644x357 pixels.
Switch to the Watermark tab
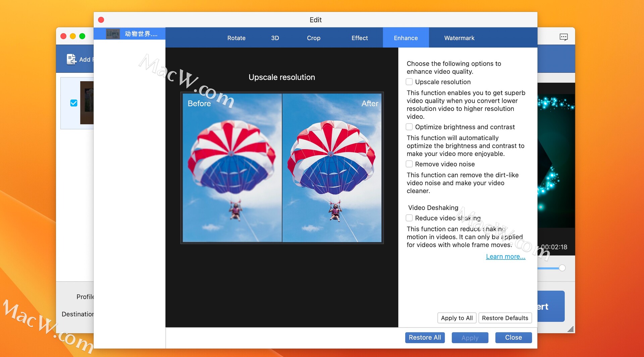click(x=459, y=38)
